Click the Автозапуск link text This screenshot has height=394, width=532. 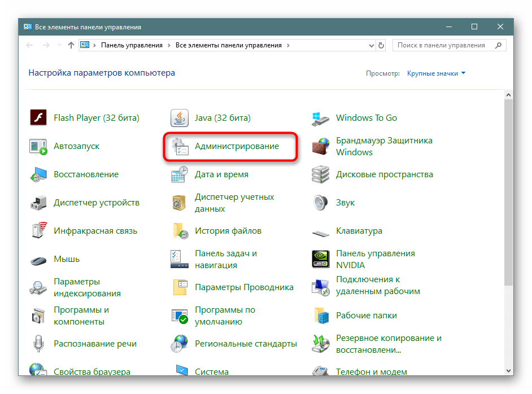[76, 146]
